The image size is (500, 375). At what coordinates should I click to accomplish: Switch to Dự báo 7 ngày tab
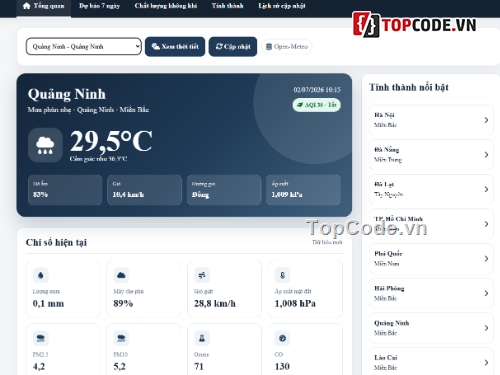pyautogui.click(x=99, y=6)
